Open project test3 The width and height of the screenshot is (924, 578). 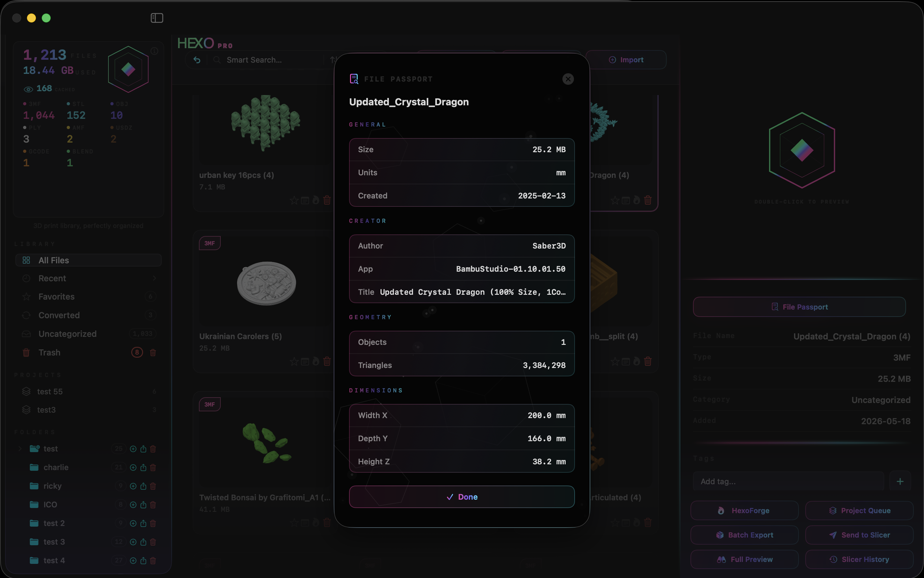click(88, 410)
